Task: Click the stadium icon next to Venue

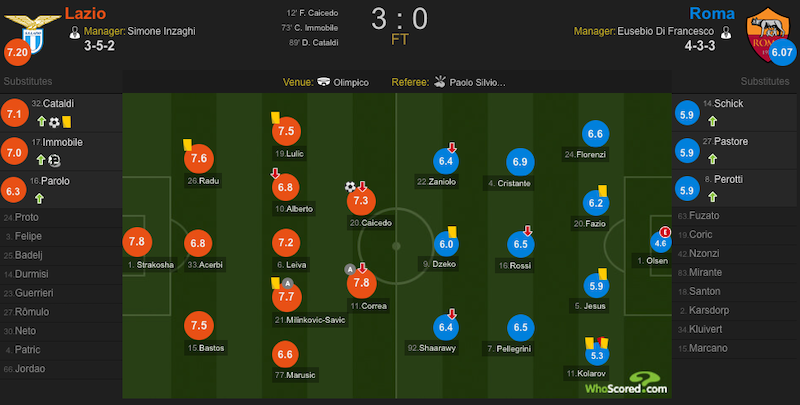Action: (x=323, y=82)
